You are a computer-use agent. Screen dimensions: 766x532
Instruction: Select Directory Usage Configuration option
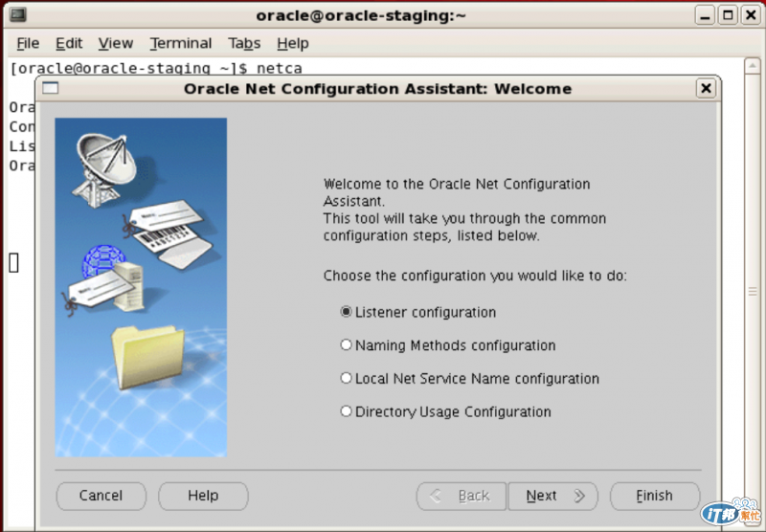click(445, 412)
